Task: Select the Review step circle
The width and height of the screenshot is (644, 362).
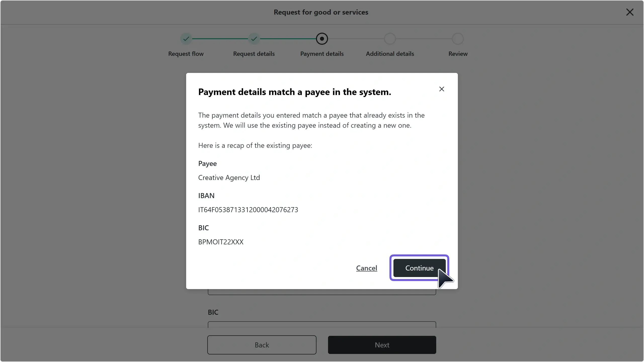Action: click(458, 39)
